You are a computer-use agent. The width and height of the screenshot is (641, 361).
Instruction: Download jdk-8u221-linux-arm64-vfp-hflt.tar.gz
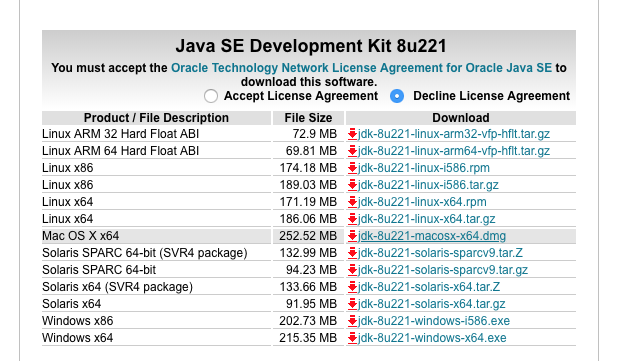(x=454, y=151)
